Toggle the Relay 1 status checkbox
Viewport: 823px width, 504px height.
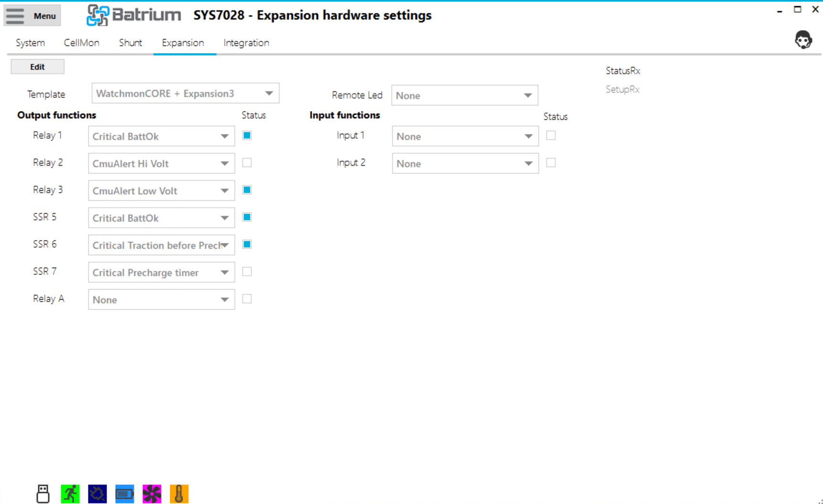tap(247, 136)
